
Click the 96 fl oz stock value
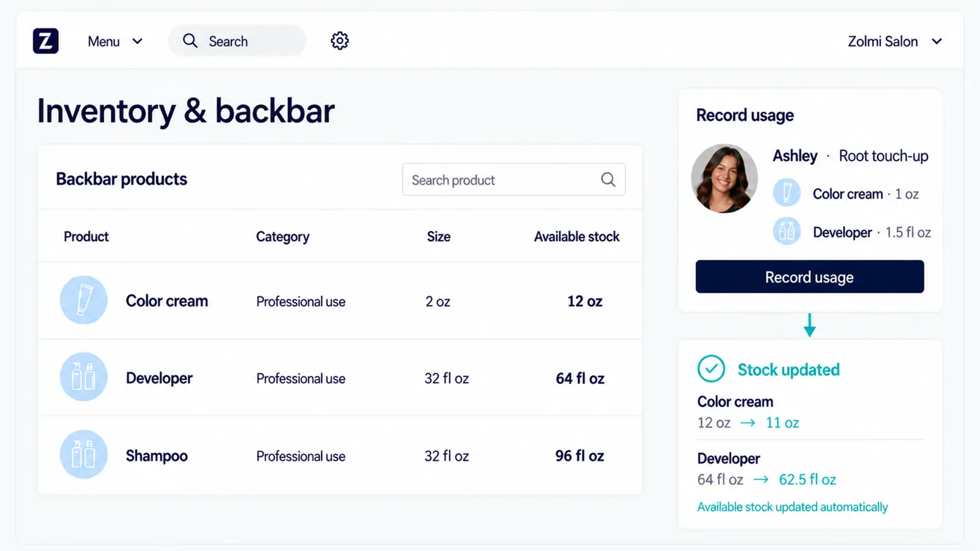(x=579, y=456)
